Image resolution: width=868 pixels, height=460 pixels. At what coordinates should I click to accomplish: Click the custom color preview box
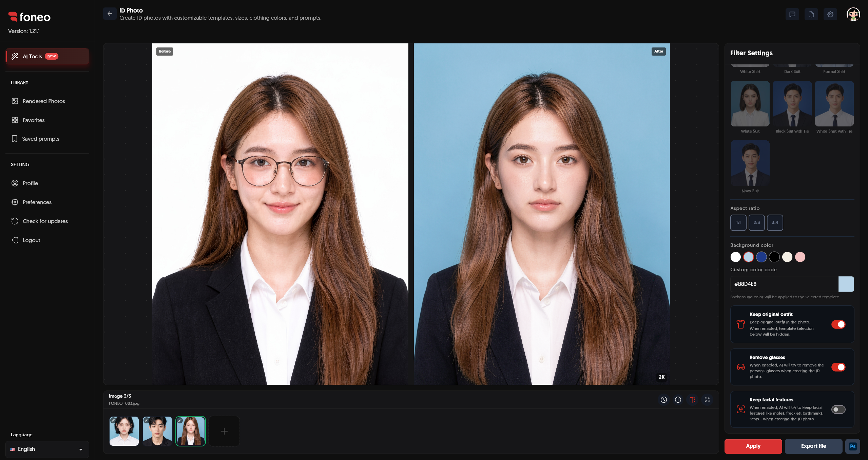click(846, 284)
